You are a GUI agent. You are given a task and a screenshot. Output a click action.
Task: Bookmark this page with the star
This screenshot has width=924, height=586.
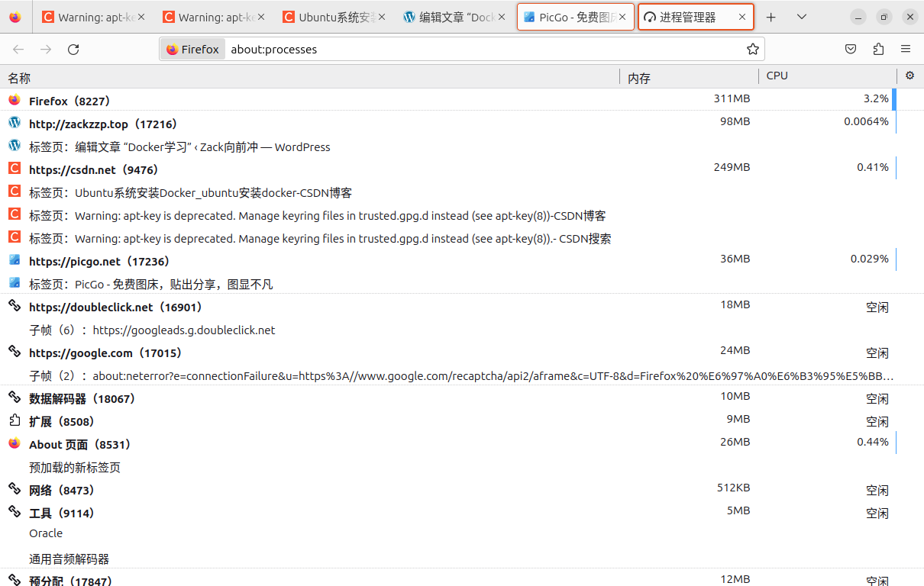click(753, 50)
